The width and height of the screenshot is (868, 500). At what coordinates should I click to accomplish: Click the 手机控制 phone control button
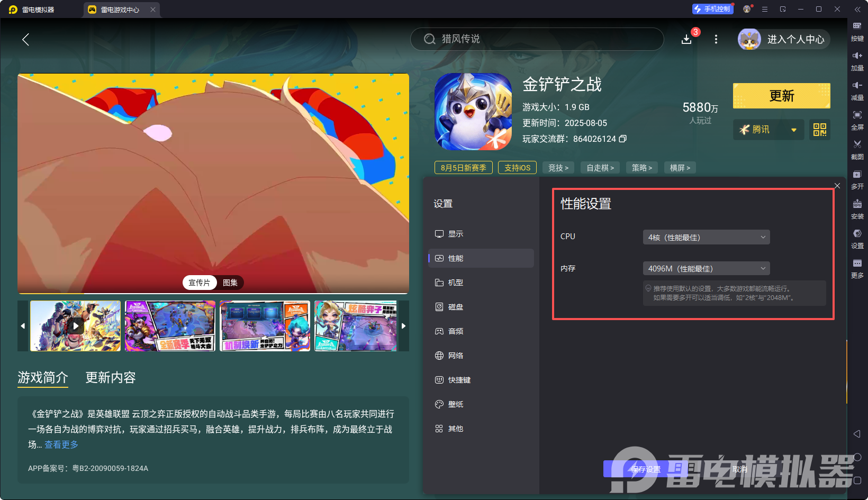click(713, 9)
